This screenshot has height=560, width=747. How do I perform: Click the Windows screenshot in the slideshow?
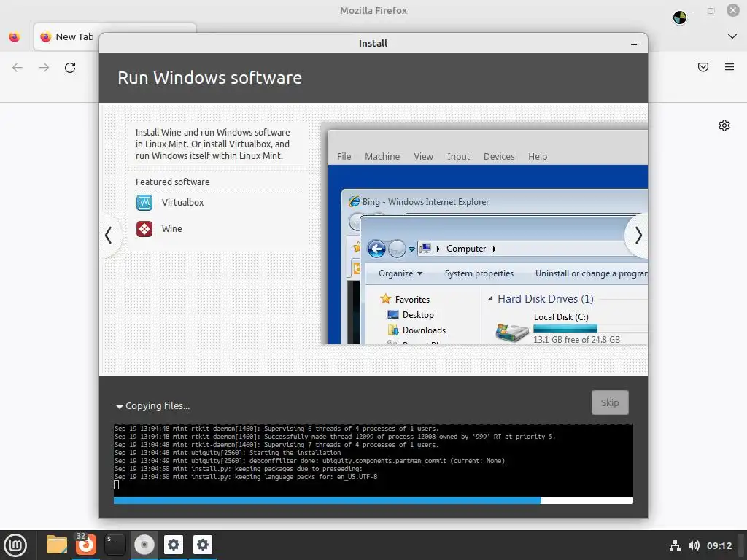(x=484, y=233)
